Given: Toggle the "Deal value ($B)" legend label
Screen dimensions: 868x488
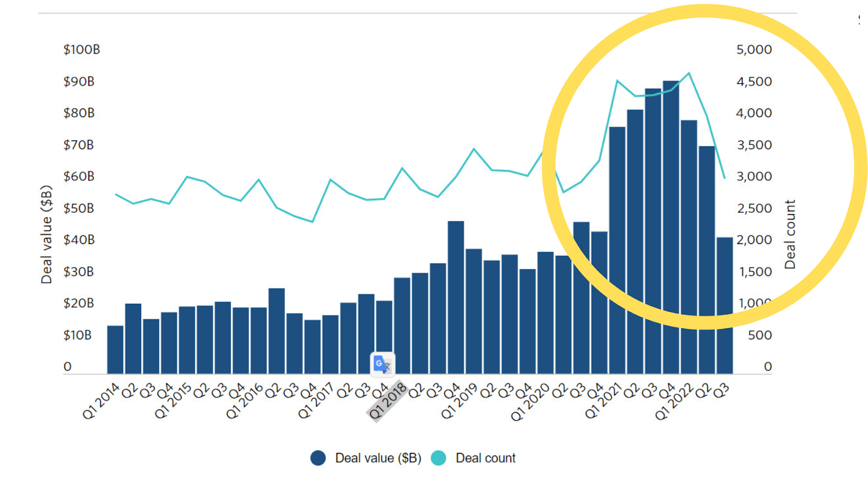Looking at the screenshot, I should point(378,458).
